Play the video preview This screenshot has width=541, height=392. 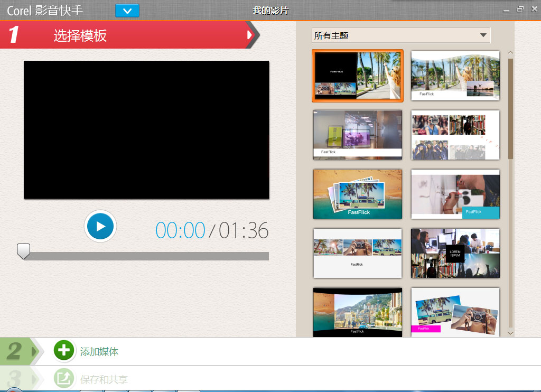point(100,226)
